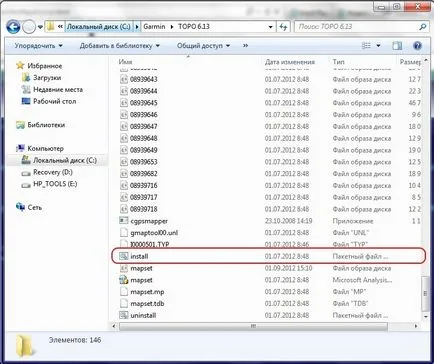This screenshot has width=434, height=364.
Task: Select mapset Microsoft Analysis file
Action: 136,280
